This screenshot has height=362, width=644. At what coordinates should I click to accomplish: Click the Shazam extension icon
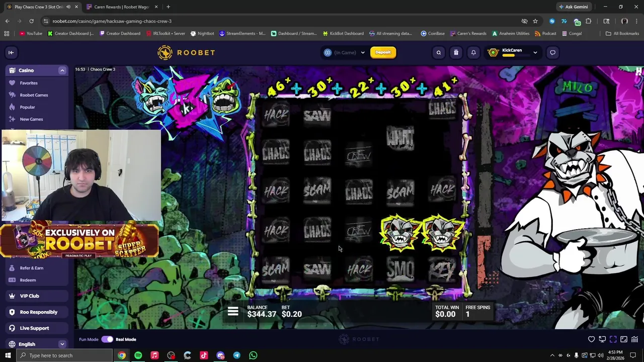552,21
